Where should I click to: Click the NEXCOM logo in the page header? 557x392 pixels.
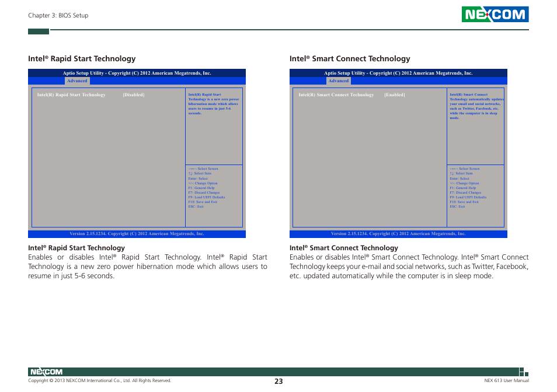pyautogui.click(x=495, y=14)
